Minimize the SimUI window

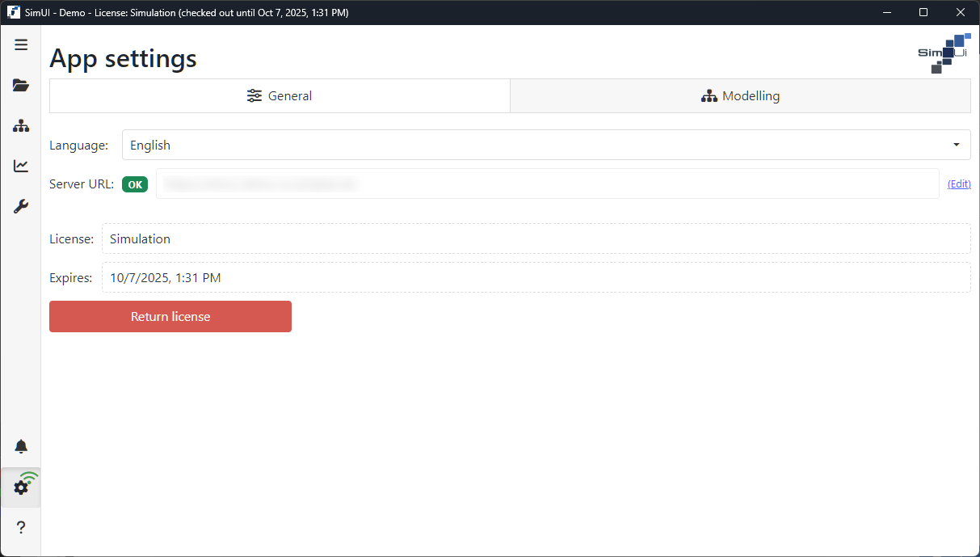pos(887,13)
